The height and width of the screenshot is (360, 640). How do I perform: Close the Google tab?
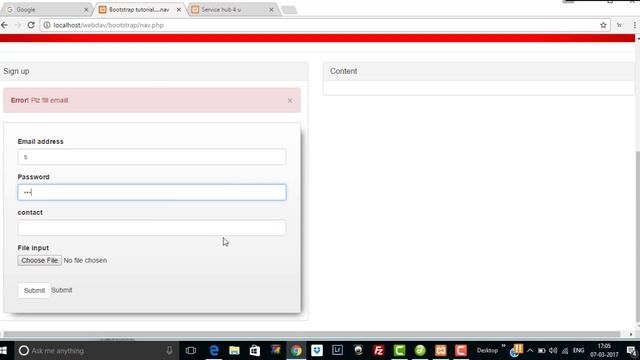tap(86, 9)
